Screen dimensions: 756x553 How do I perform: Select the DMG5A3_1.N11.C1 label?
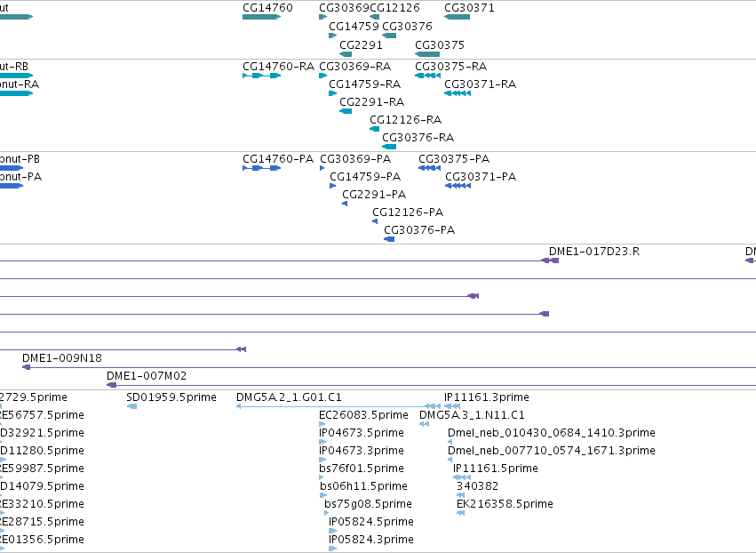pos(472,415)
